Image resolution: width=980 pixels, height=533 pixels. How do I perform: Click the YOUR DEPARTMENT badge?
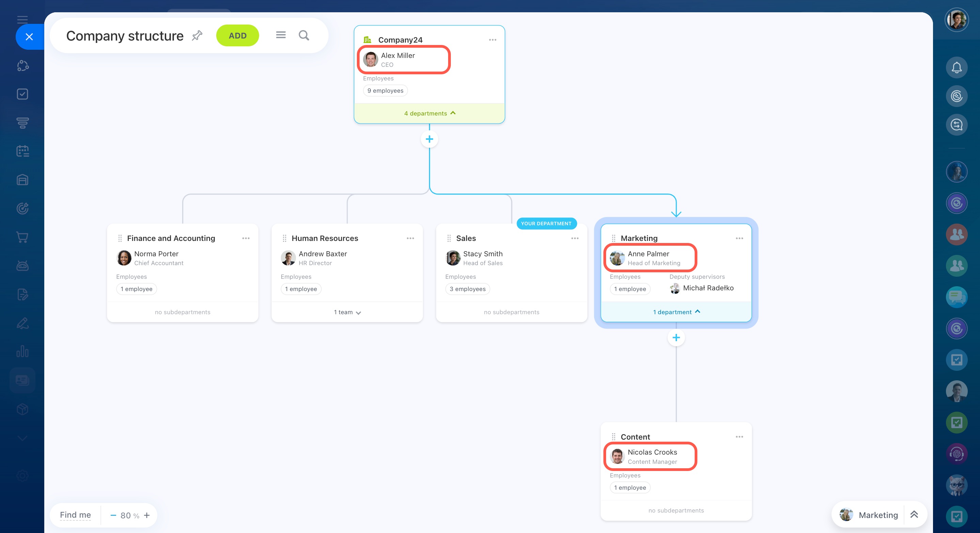tap(546, 224)
